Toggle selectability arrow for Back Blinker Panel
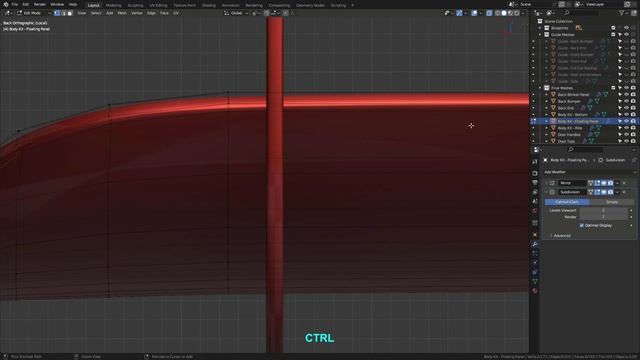 pyautogui.click(x=620, y=95)
